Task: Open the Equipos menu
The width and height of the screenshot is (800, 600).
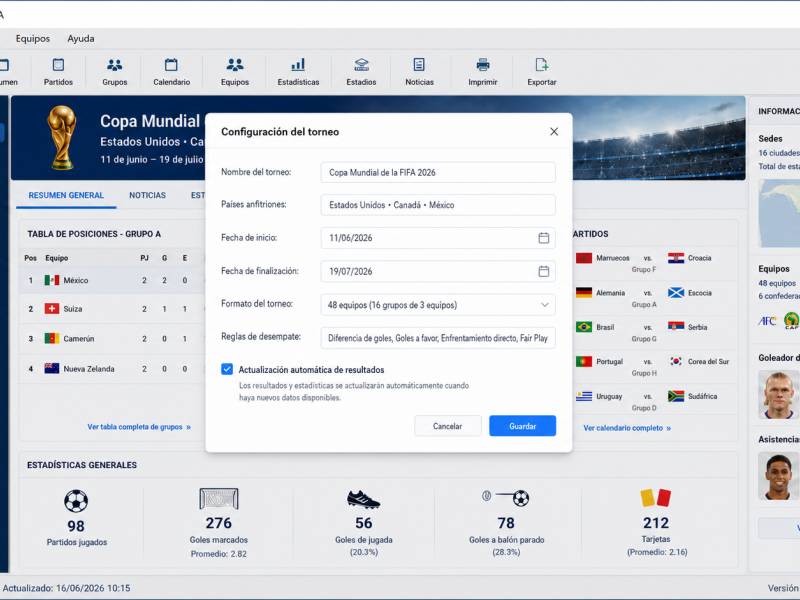Action: [x=33, y=38]
